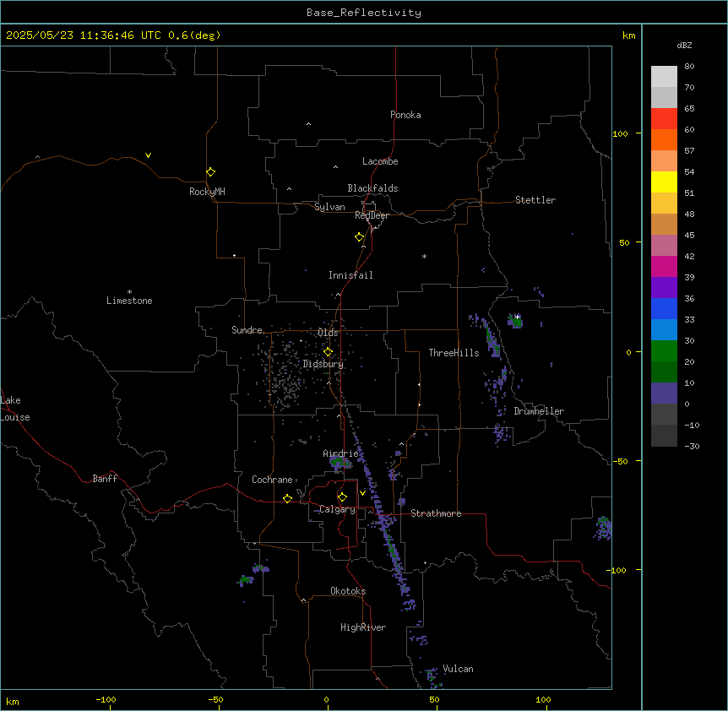Click the green 30 dBZ color swatch
The image size is (728, 711).
(664, 351)
